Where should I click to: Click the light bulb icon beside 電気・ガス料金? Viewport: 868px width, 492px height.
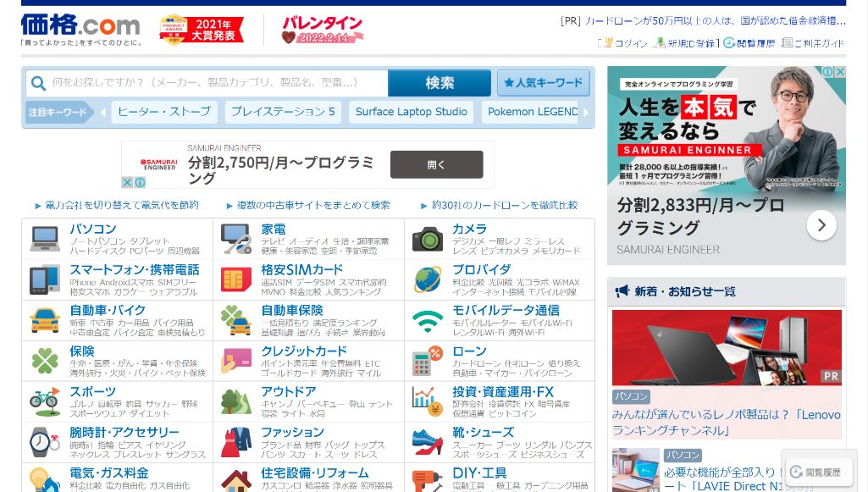tap(45, 480)
